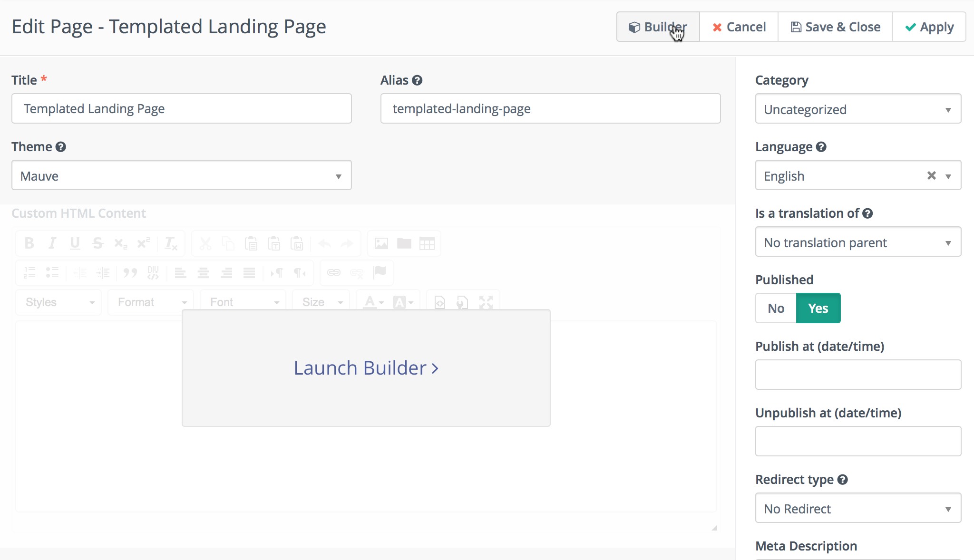Click the Theme help tooltip icon

[x=60, y=147]
